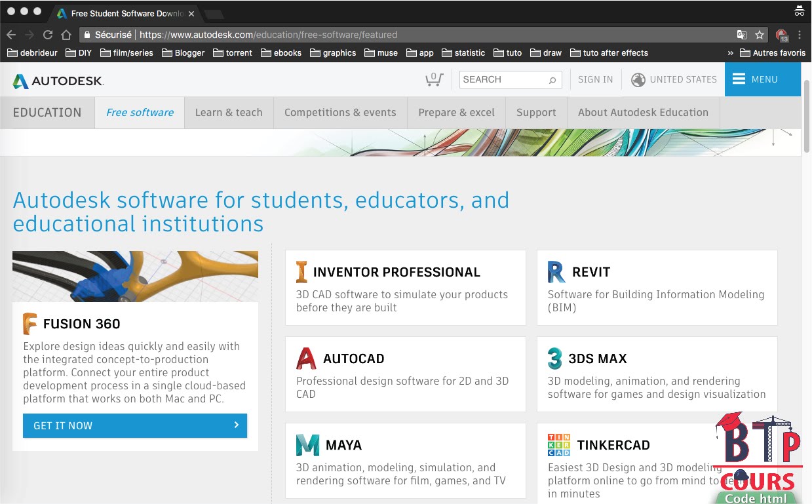Viewport: 812px width, 504px height.
Task: Reload the page with refresh icon
Action: pyautogui.click(x=48, y=35)
